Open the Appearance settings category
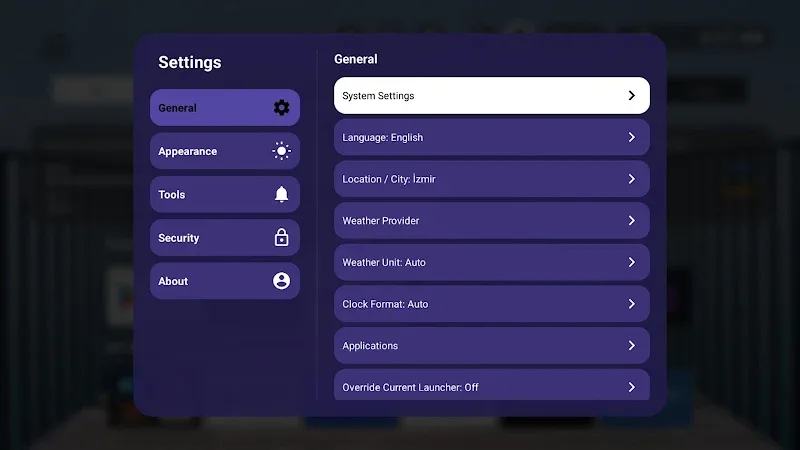 pyautogui.click(x=224, y=151)
